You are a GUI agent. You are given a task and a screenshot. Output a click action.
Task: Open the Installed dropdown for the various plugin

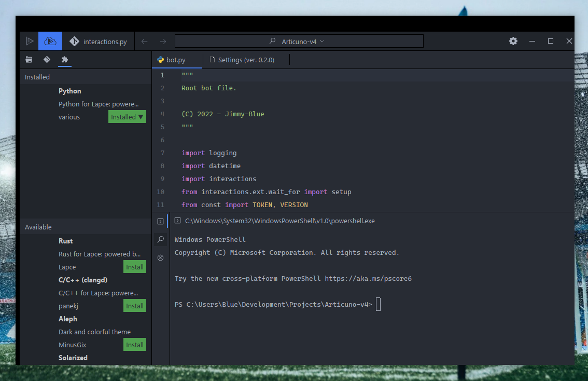(127, 116)
